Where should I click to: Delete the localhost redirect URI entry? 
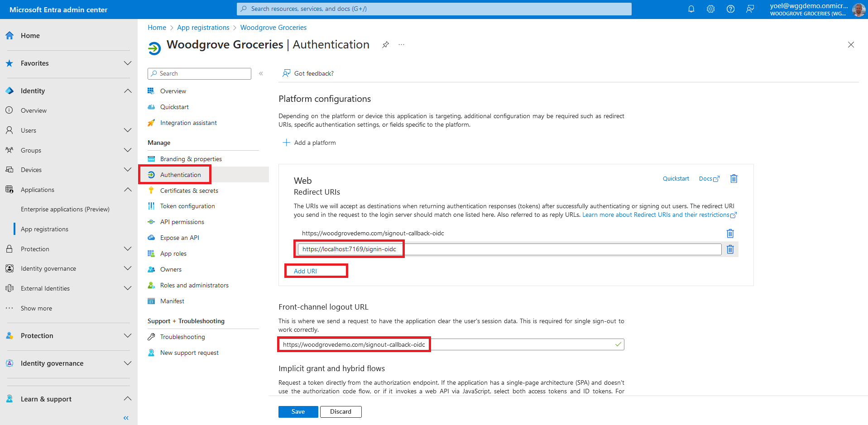[x=730, y=249]
